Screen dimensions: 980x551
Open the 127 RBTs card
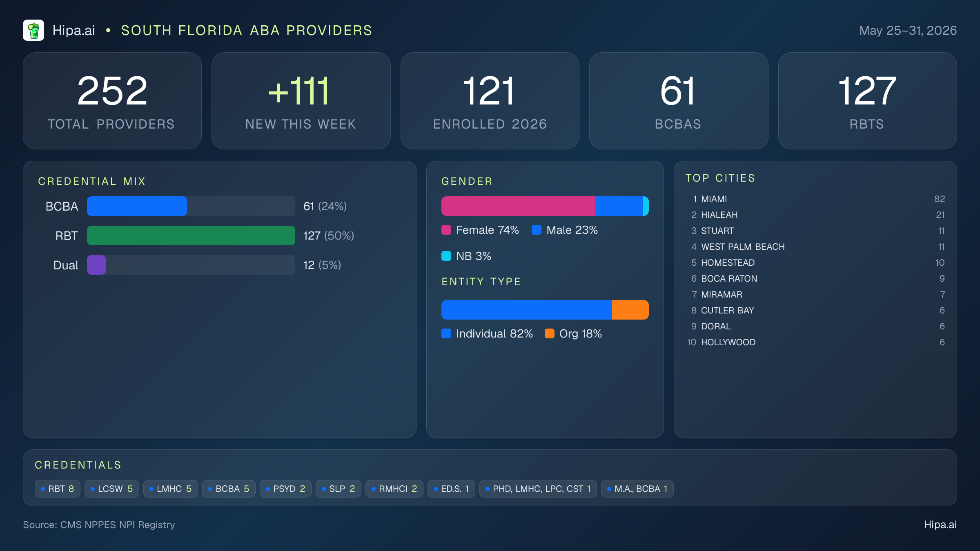point(867,101)
